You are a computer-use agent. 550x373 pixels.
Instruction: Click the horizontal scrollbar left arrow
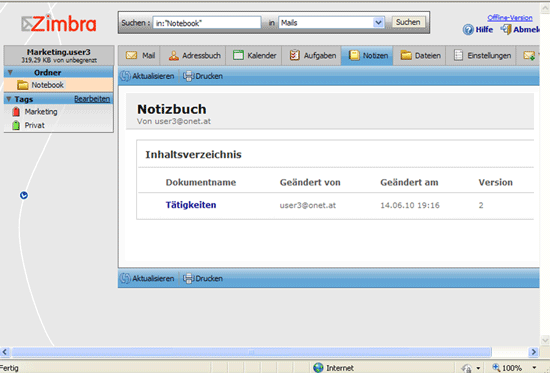click(5, 352)
